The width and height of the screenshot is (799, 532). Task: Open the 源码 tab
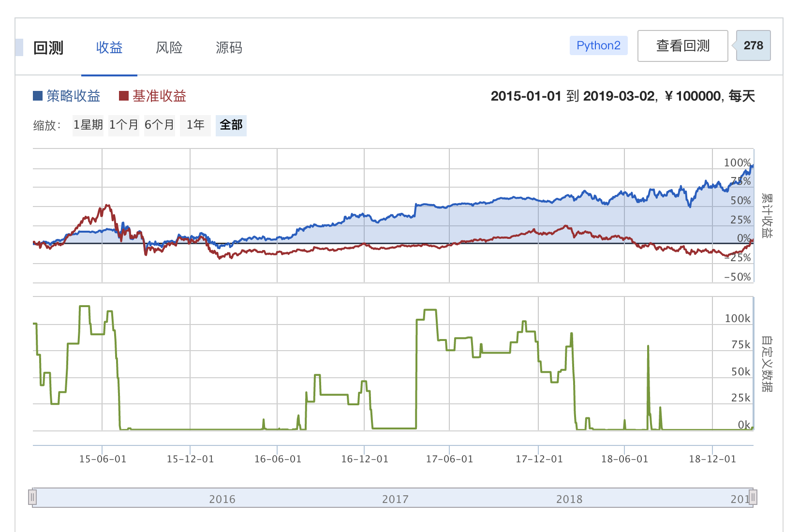(x=229, y=47)
